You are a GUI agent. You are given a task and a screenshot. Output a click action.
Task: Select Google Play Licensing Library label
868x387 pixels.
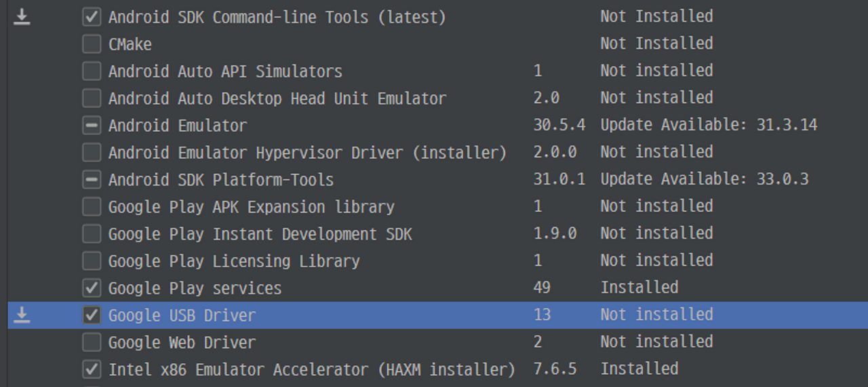(234, 261)
